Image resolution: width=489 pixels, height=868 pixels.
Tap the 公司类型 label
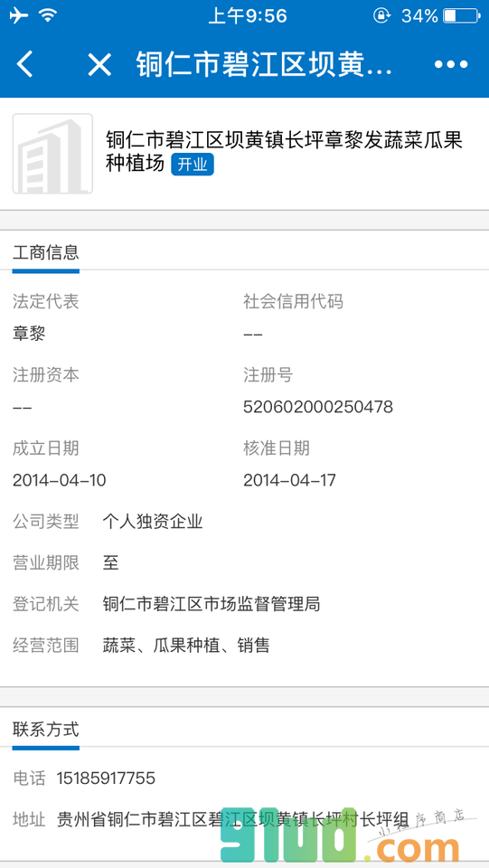point(46,522)
